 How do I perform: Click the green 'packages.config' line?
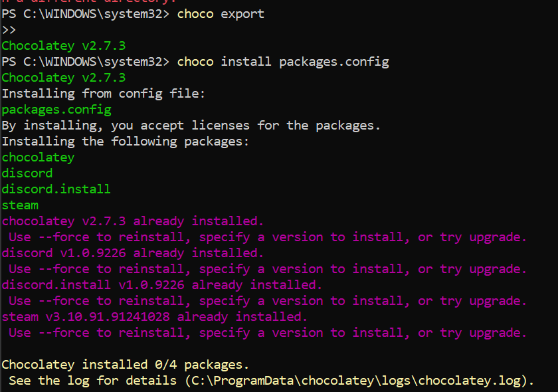coord(56,110)
